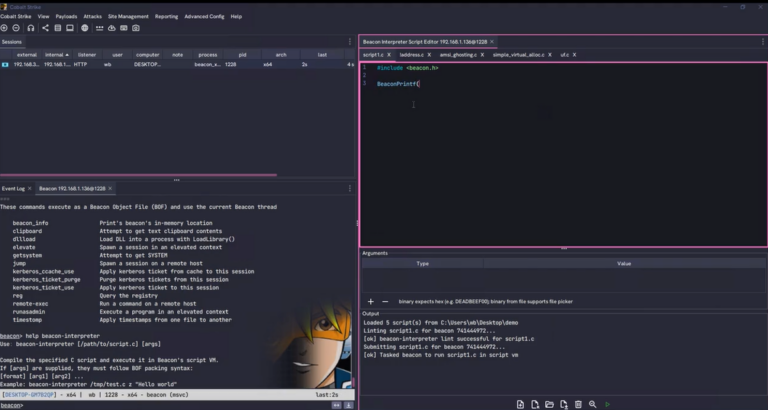Sort sessions by arch column
Screen dimensions: 768x410
click(x=281, y=55)
